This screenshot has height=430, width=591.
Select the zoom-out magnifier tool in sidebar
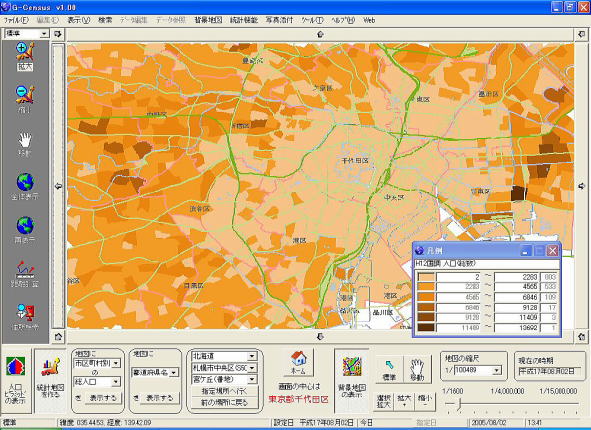coord(25,99)
